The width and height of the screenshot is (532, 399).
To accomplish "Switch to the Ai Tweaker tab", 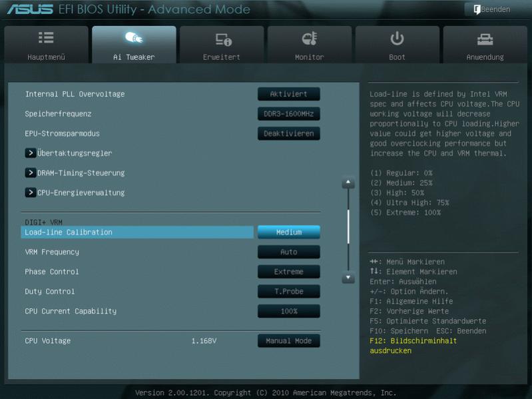I will 134,45.
